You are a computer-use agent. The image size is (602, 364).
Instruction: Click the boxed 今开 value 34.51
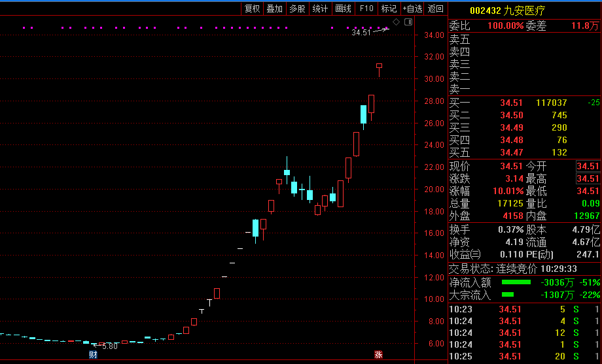tap(588, 167)
